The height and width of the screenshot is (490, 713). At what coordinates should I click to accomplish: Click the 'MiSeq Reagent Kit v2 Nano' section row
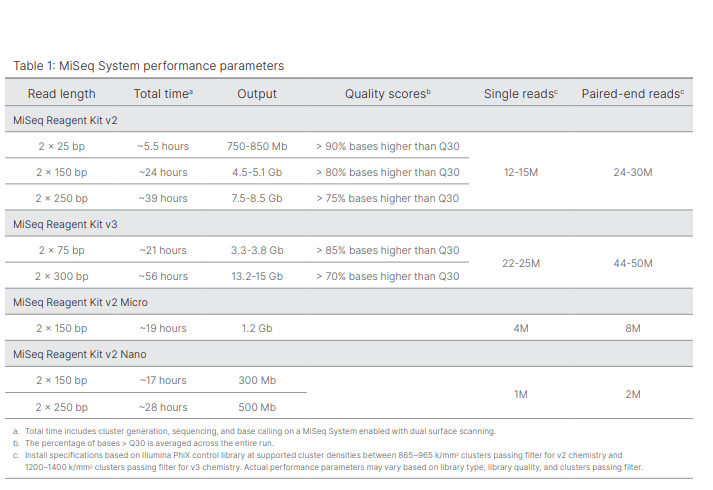tap(349, 354)
